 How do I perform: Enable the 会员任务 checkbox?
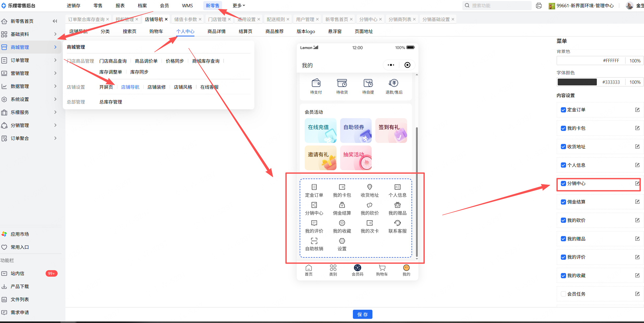point(563,294)
